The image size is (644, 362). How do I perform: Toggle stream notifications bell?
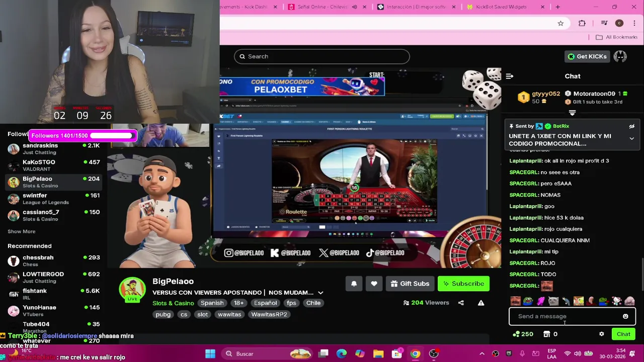pyautogui.click(x=354, y=284)
